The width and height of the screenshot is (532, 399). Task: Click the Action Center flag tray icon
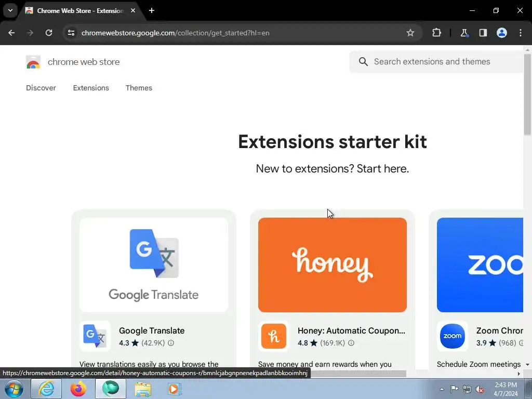[x=454, y=389]
